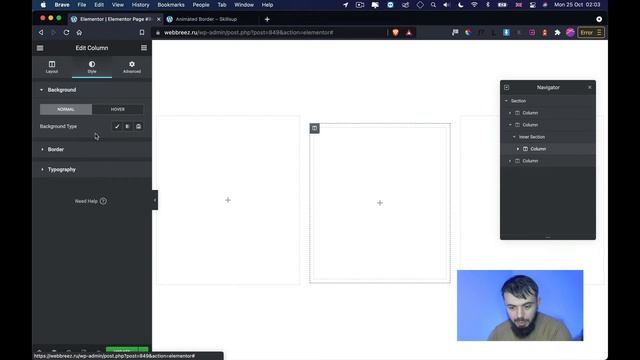This screenshot has width=640, height=360.
Task: Select the Hover background state
Action: point(118,109)
